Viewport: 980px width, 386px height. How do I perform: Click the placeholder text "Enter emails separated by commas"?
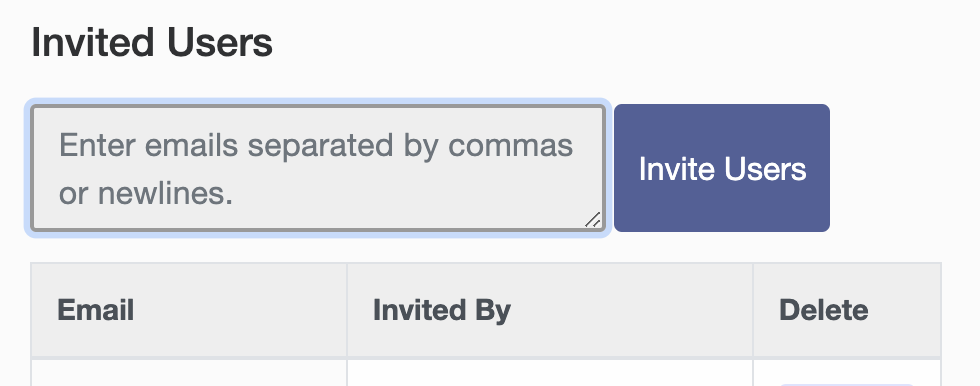pyautogui.click(x=316, y=146)
